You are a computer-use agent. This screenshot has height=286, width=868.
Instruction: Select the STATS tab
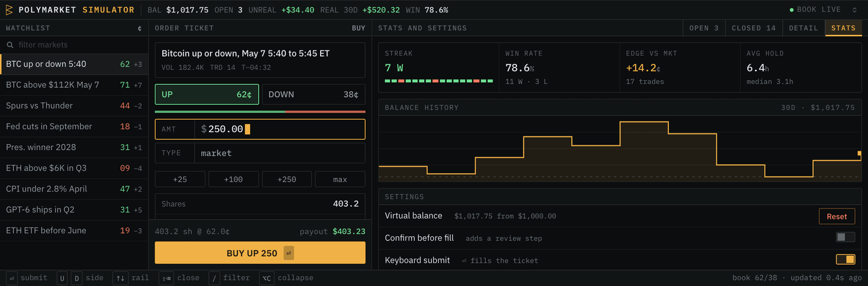pyautogui.click(x=843, y=28)
